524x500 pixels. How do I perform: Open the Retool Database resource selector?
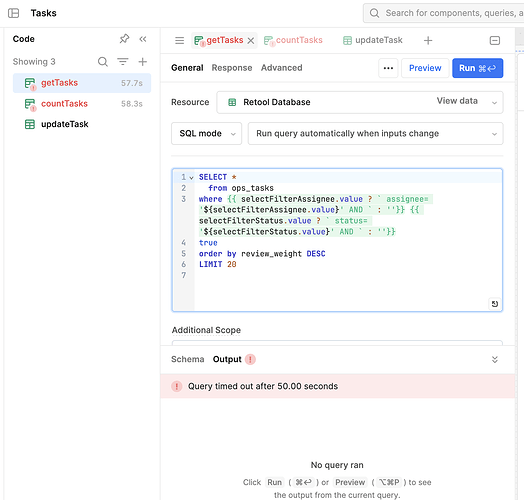click(360, 102)
